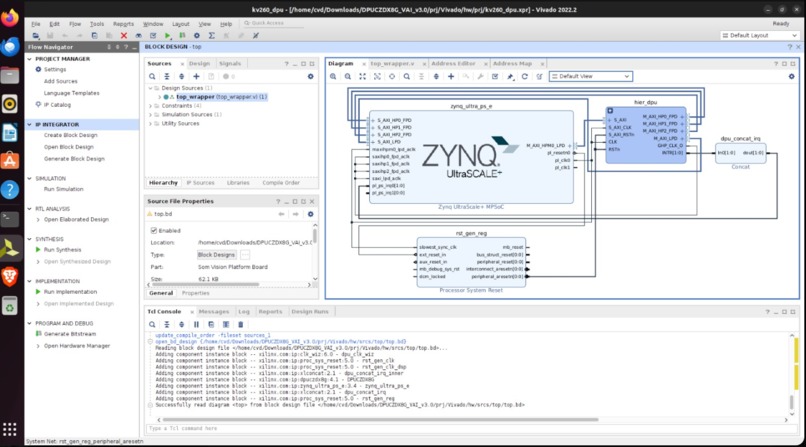806x447 pixels.
Task: Open the Default Layout dropdown
Action: [x=760, y=35]
